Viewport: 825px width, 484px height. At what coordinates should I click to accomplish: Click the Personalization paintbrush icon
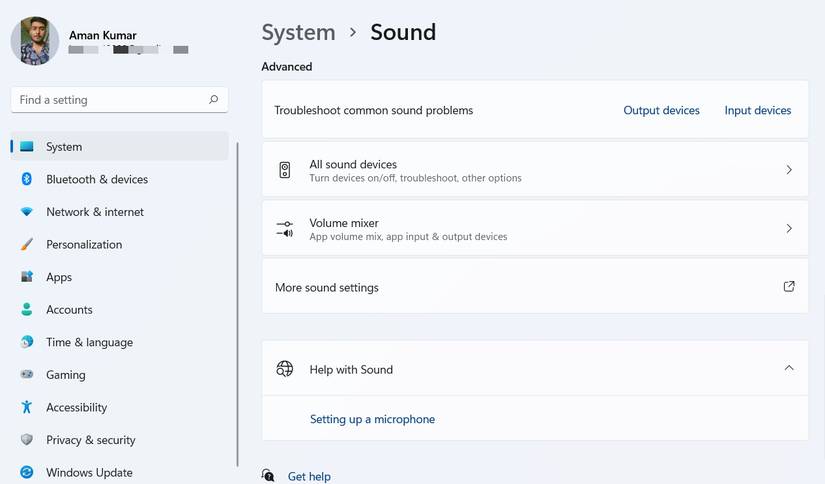coord(27,244)
